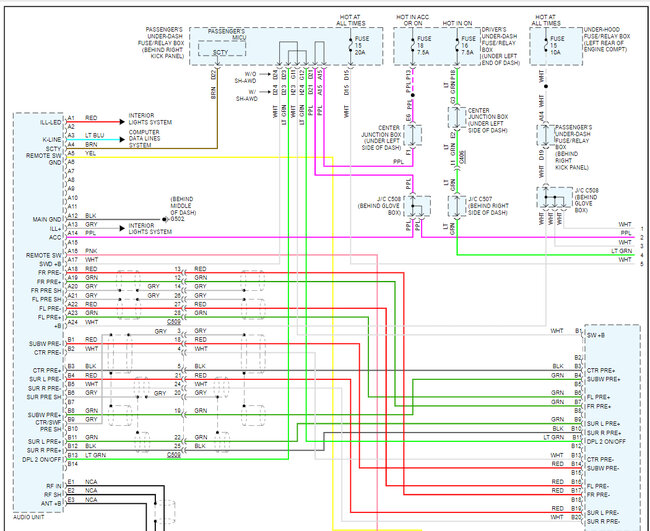The height and width of the screenshot is (531, 650).
Task: Click the FR PRE SH pin label
Action: tap(46, 291)
